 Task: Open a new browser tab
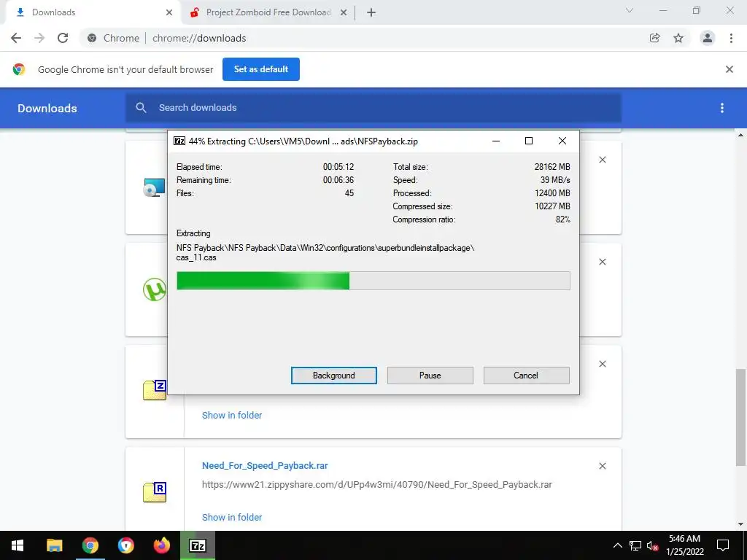371,13
